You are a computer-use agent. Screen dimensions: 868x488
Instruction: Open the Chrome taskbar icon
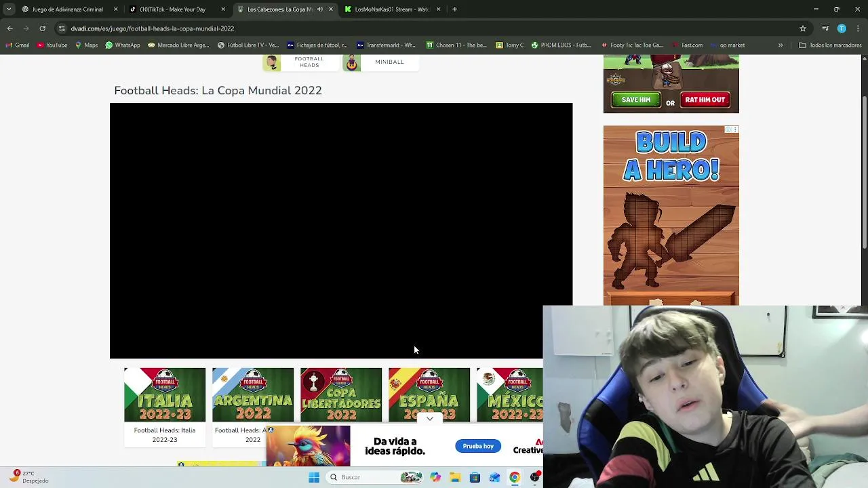(515, 477)
